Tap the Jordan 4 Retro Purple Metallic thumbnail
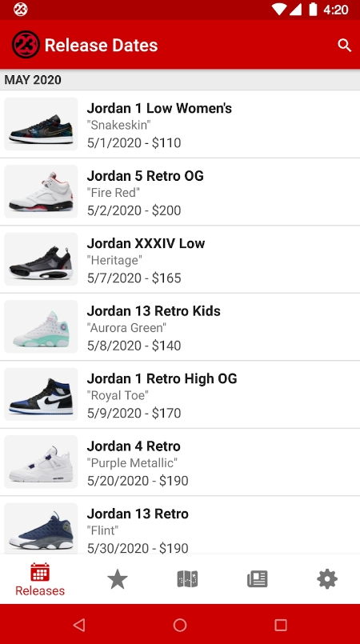Viewport: 360px width, 644px height. tap(41, 462)
